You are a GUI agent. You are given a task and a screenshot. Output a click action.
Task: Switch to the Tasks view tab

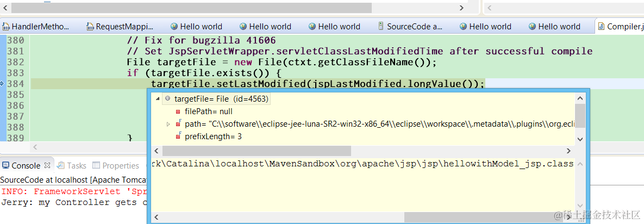click(71, 166)
